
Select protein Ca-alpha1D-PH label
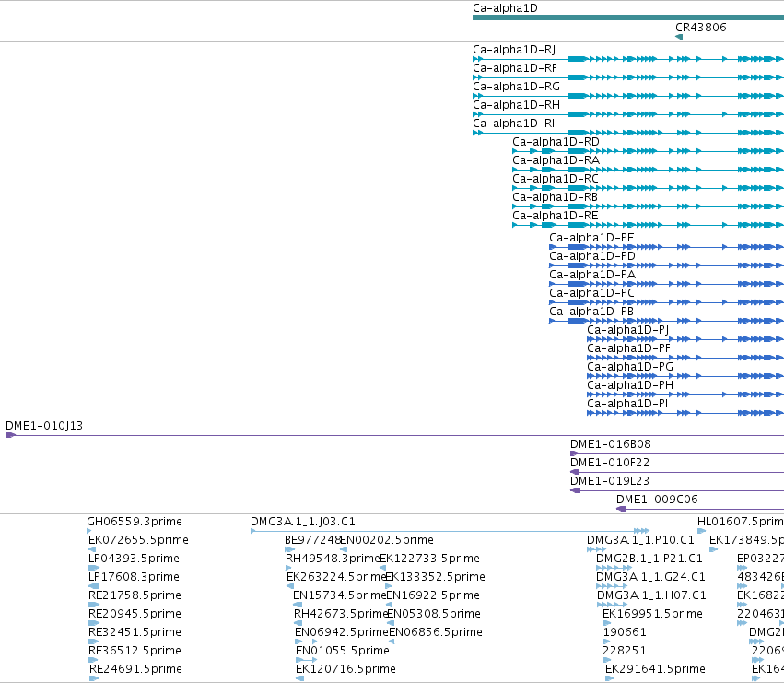630,386
